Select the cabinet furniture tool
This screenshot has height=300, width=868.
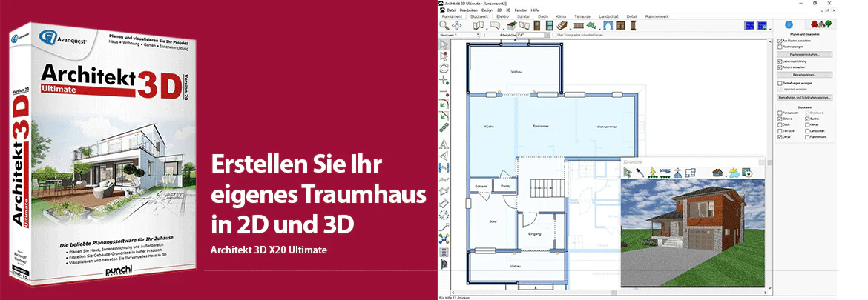tap(620, 25)
